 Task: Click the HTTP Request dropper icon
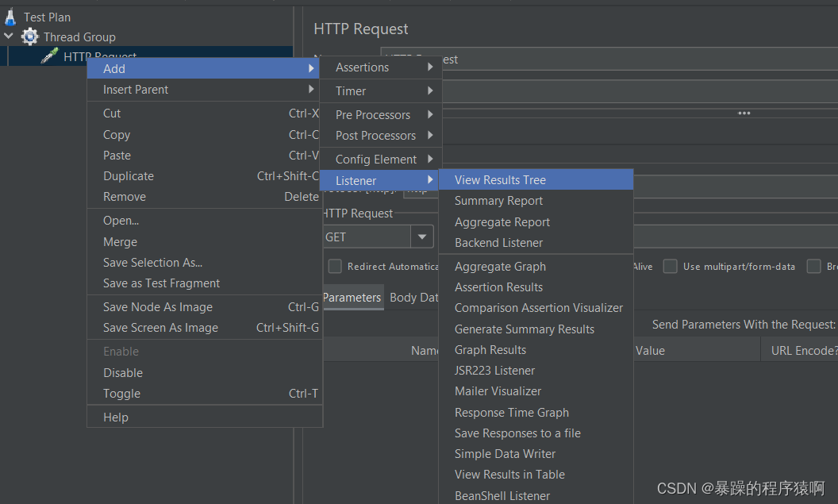50,55
